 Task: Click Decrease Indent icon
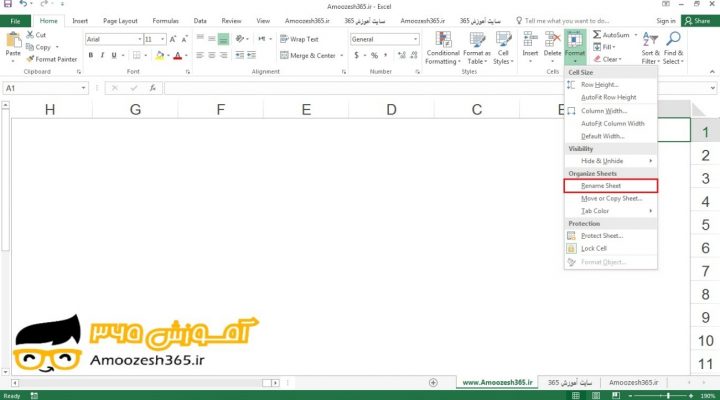pyautogui.click(x=240, y=56)
